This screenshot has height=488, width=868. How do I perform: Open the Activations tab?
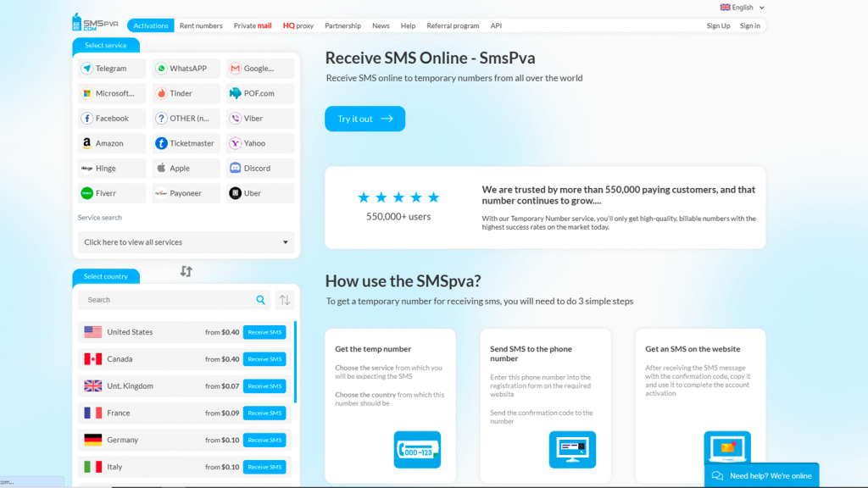click(x=151, y=25)
